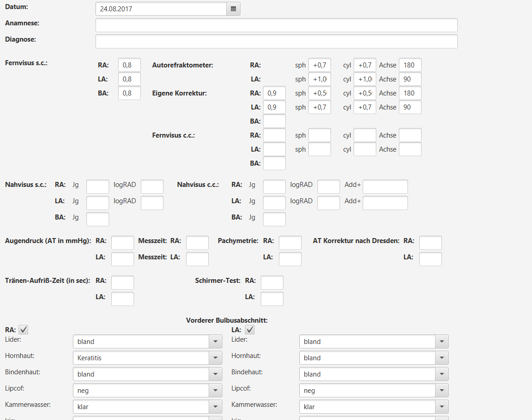Click into the Diagnose text field
Viewport: 532px width, 420px height.
pyautogui.click(x=277, y=41)
